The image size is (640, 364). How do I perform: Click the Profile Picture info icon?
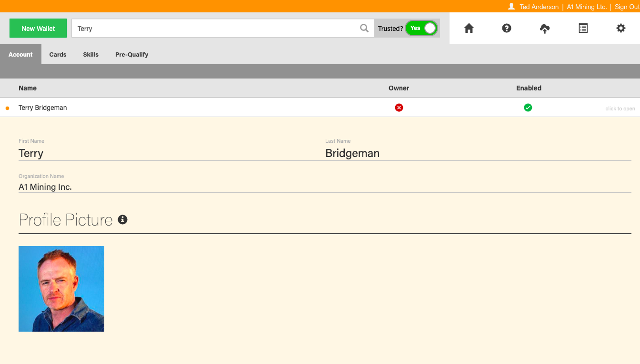[122, 219]
